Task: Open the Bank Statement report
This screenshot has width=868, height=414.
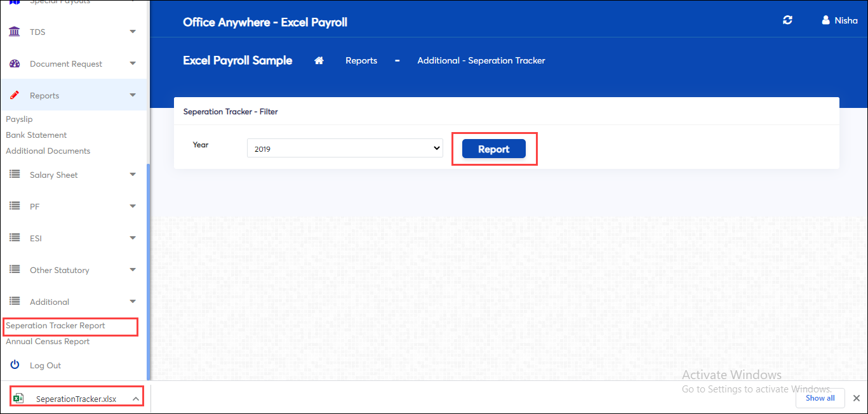Action: [x=36, y=135]
